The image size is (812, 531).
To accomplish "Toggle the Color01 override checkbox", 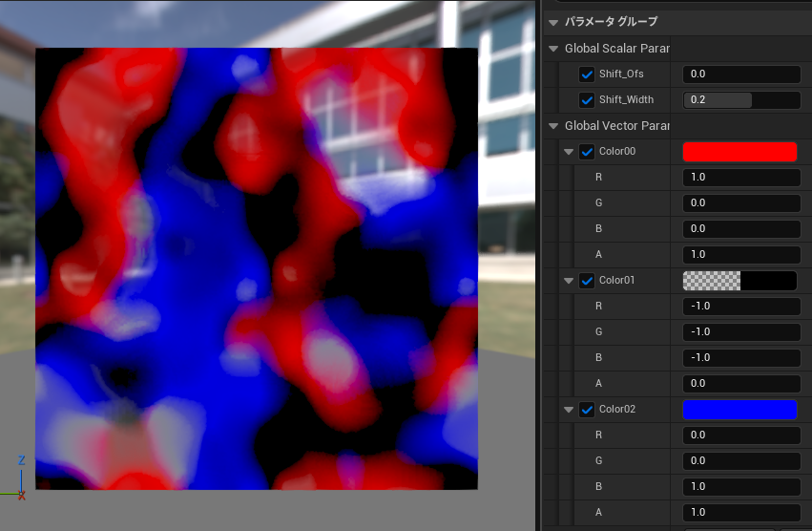I will (587, 281).
